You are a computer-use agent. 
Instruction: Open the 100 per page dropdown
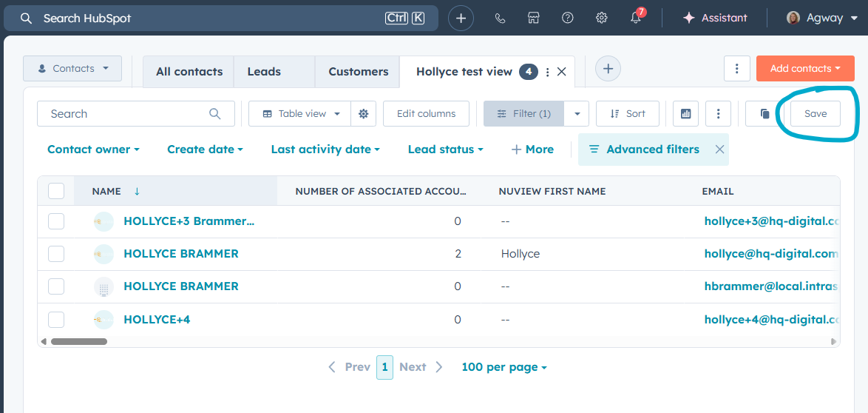pyautogui.click(x=503, y=367)
